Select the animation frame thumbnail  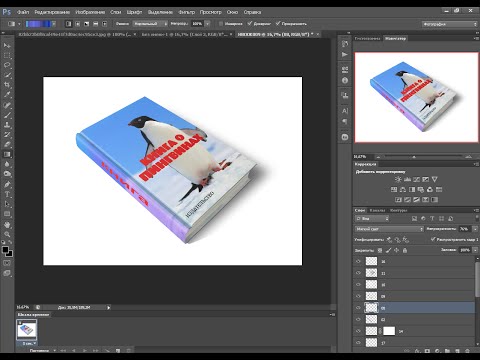[26, 330]
